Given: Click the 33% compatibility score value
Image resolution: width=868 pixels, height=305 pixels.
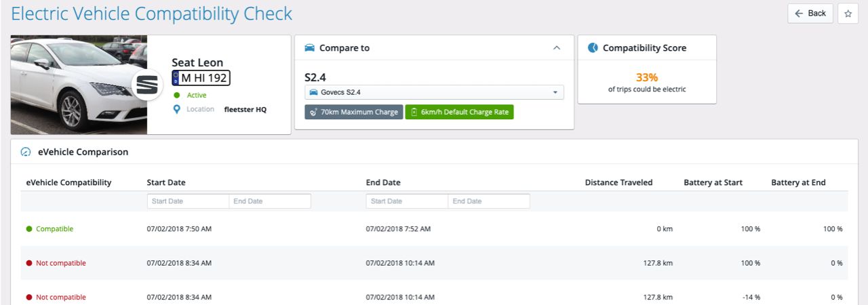Looking at the screenshot, I should (x=647, y=77).
